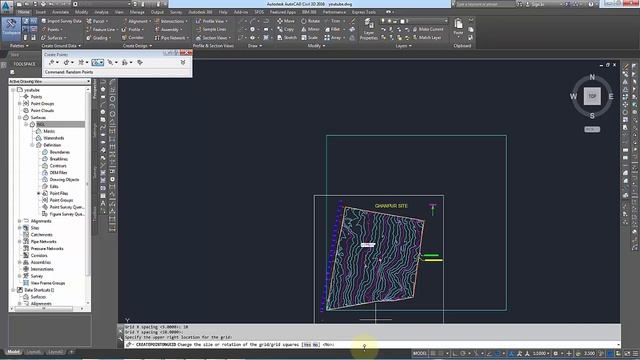
Task: Click Make Current layer button
Action: (x=428, y=29)
